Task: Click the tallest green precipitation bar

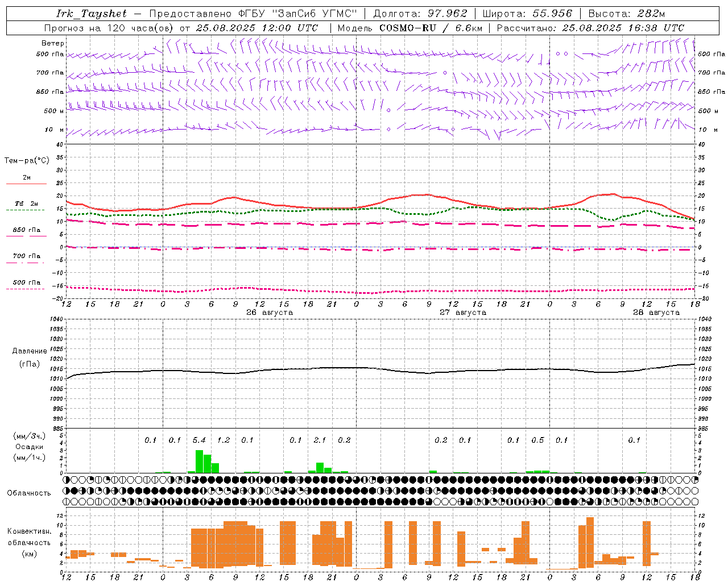Action: tap(199, 462)
